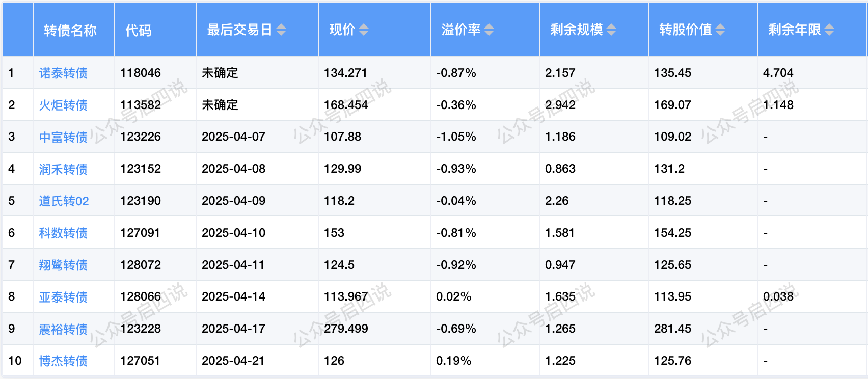Toggle sort on 转股价值 column icon
The height and width of the screenshot is (379, 868).
point(720,30)
